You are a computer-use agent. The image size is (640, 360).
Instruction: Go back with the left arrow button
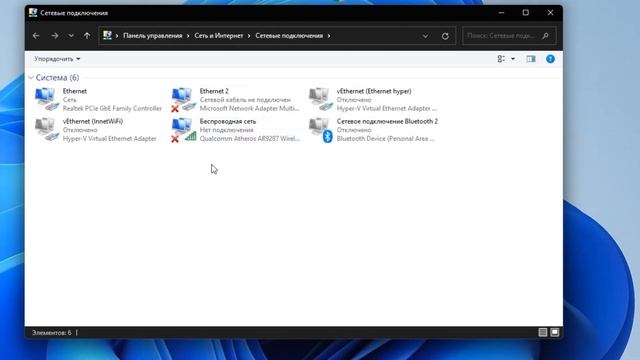(36, 36)
